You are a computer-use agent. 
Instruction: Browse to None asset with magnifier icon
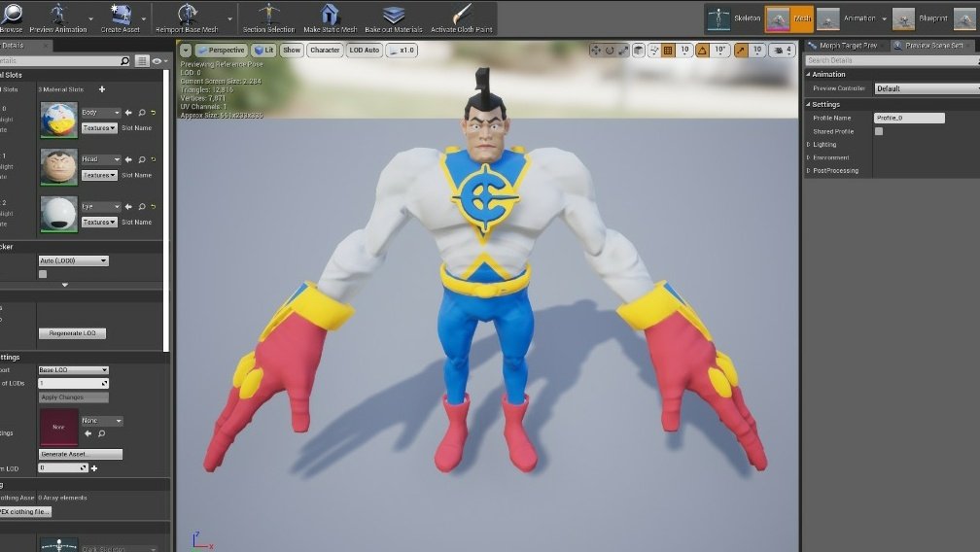[101, 433]
